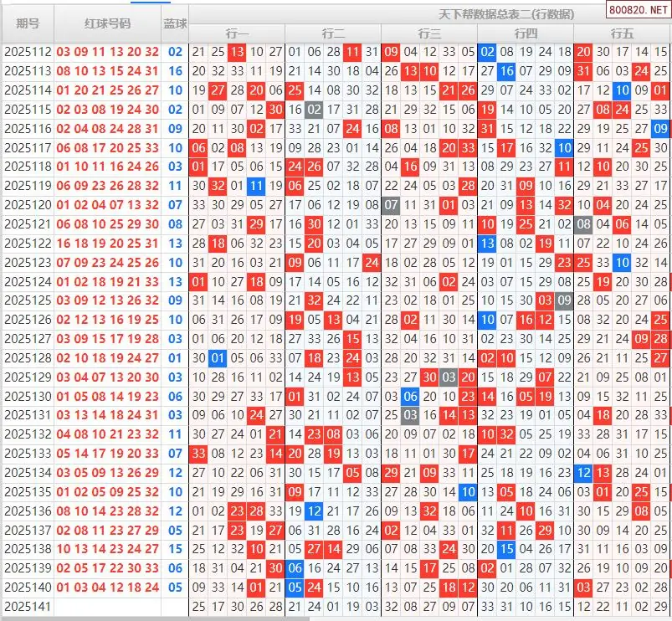Screen dimensions: 672x621
Task: Click blue ball 16 for issue 2025113
Action: (175, 71)
